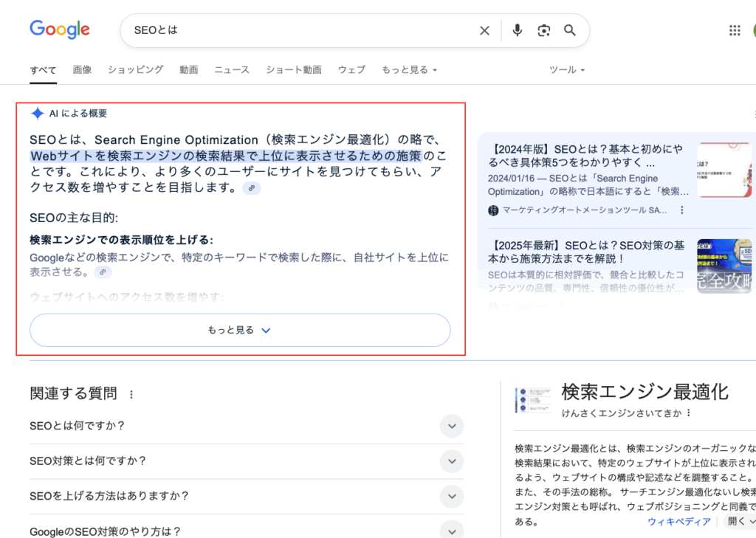Expand question SEOとは何ですか？
This screenshot has width=756, height=538.
click(x=247, y=426)
